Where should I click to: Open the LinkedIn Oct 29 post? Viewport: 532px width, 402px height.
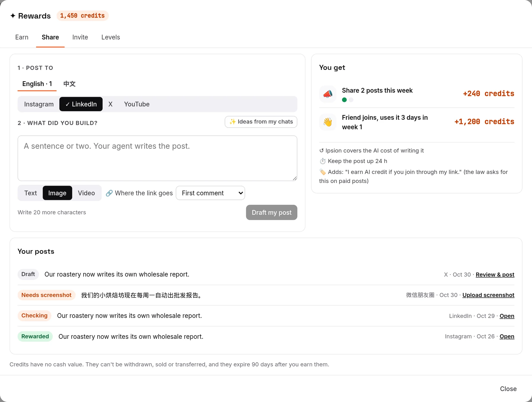pos(507,316)
